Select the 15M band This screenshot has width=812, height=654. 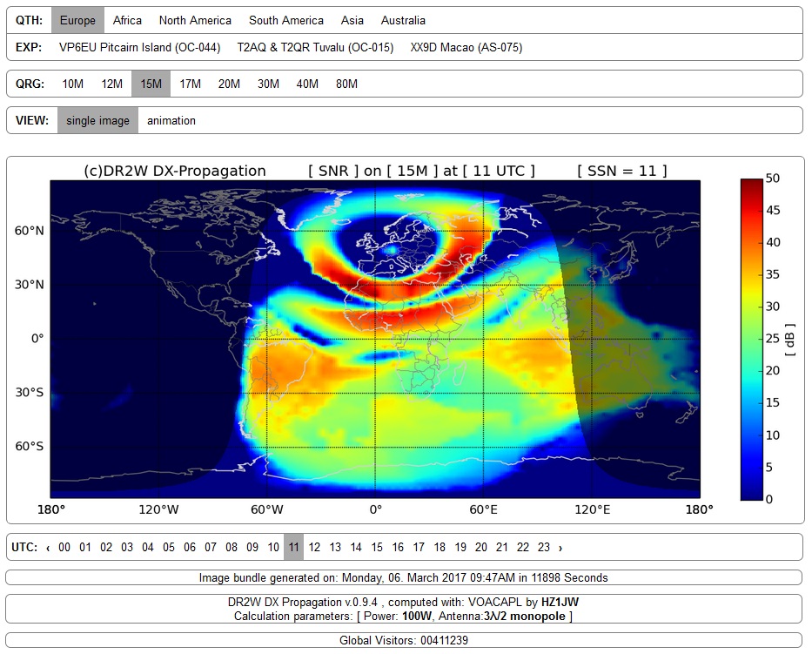tap(151, 84)
